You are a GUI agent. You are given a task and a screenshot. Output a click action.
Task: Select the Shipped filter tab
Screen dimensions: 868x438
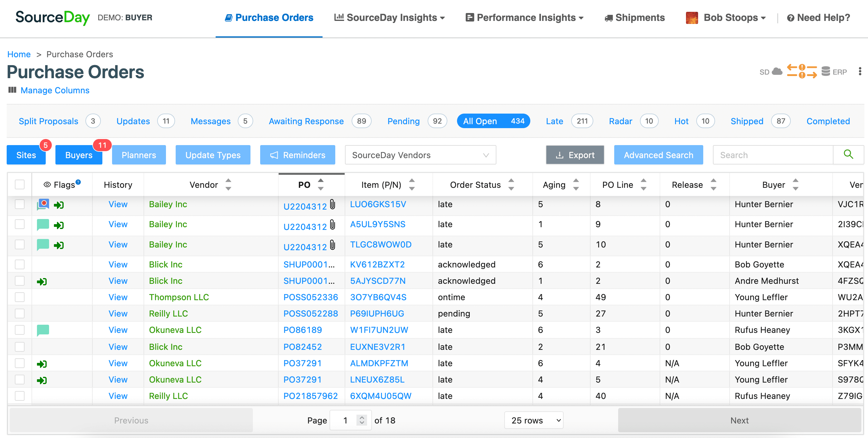click(x=760, y=121)
